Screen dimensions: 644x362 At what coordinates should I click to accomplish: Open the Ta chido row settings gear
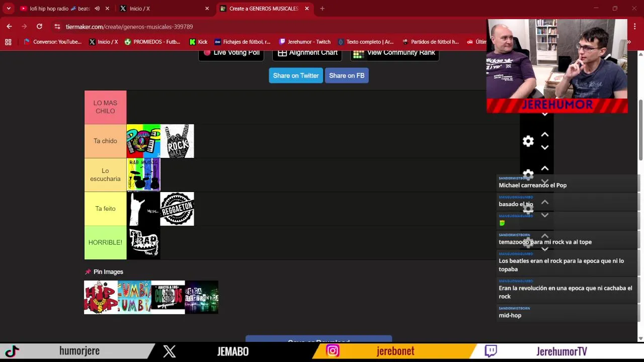tap(528, 141)
